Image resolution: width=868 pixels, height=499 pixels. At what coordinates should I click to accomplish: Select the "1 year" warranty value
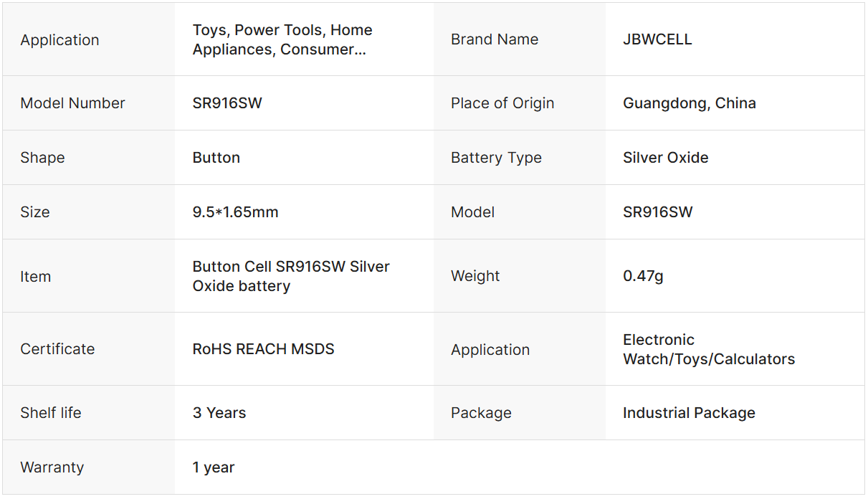point(214,467)
